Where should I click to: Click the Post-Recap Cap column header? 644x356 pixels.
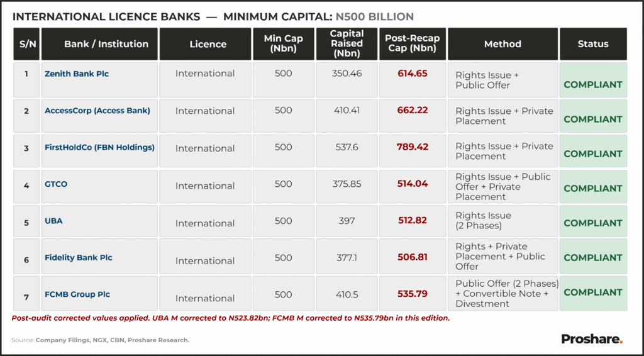coord(412,43)
